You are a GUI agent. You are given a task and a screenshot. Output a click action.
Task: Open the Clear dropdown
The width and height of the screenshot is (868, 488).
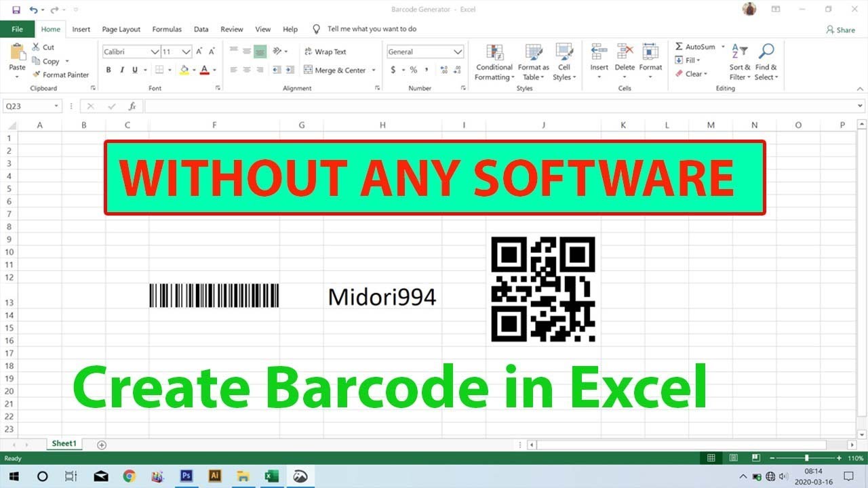(x=691, y=74)
